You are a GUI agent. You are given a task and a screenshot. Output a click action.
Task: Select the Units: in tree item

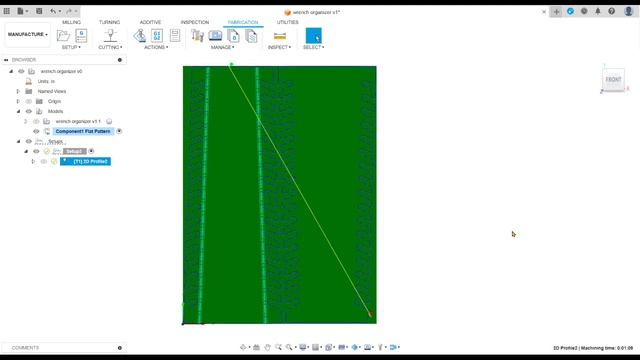click(x=46, y=81)
